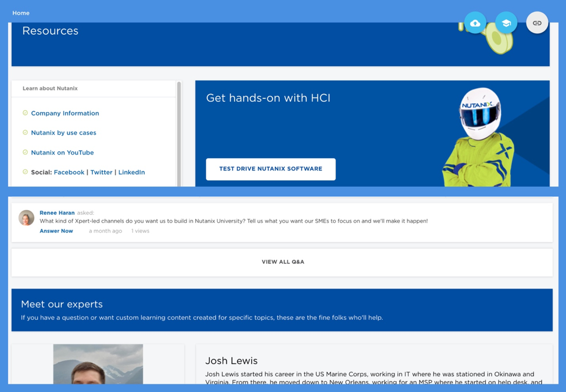Click the 'a month ago' timestamp
Screen dimensions: 566x392
pyautogui.click(x=105, y=231)
